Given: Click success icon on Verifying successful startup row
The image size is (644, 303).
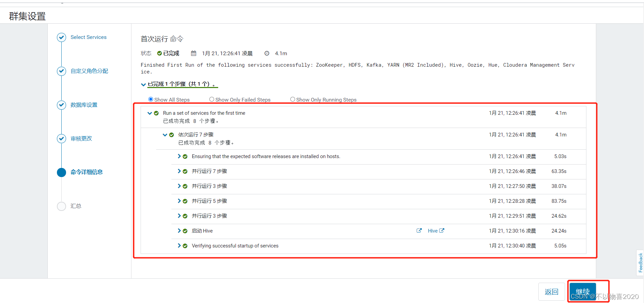Looking at the screenshot, I should [185, 246].
